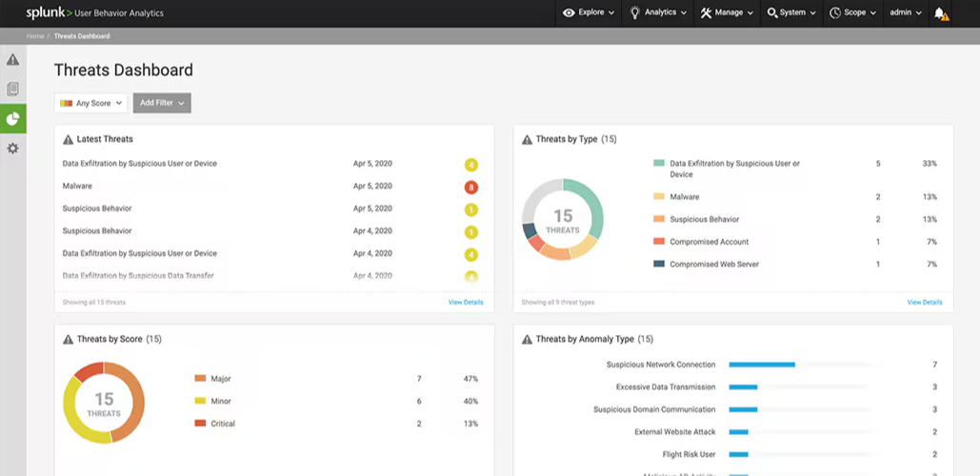Click warning icon in Threats by Score header
This screenshot has width=980, height=476.
pos(69,339)
